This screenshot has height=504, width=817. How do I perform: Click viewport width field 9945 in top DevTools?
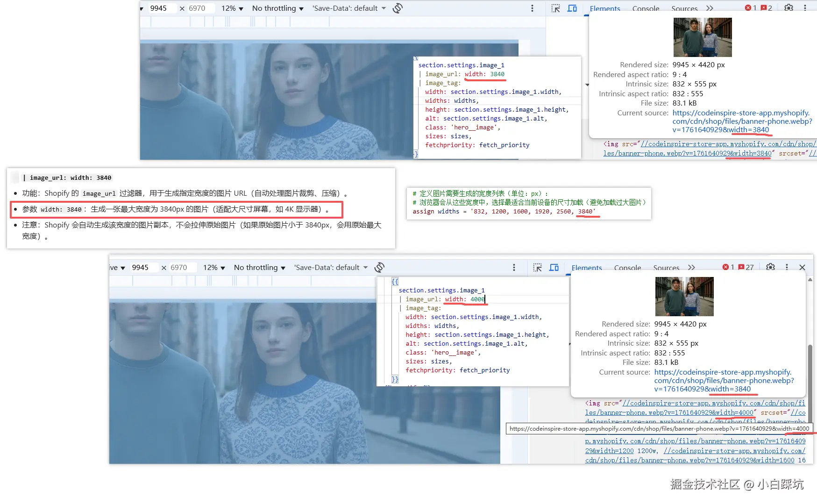(162, 8)
